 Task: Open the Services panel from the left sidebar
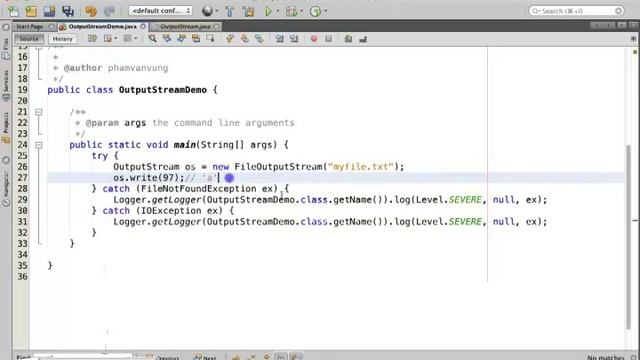pos(6,85)
